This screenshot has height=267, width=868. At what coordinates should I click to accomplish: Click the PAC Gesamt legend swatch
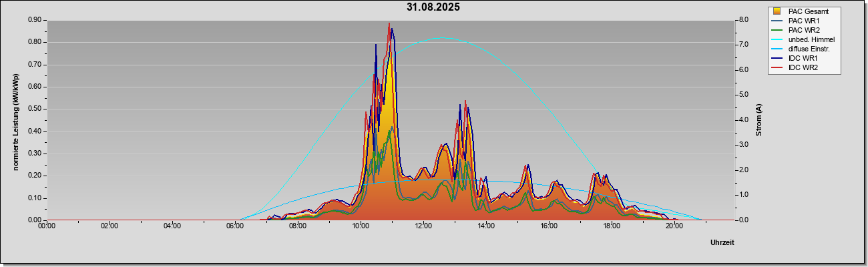(777, 11)
